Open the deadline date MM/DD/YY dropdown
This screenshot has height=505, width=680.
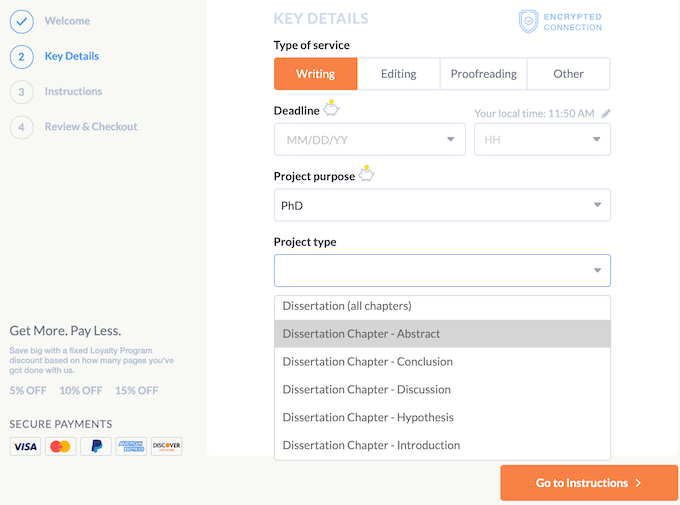[x=369, y=140]
